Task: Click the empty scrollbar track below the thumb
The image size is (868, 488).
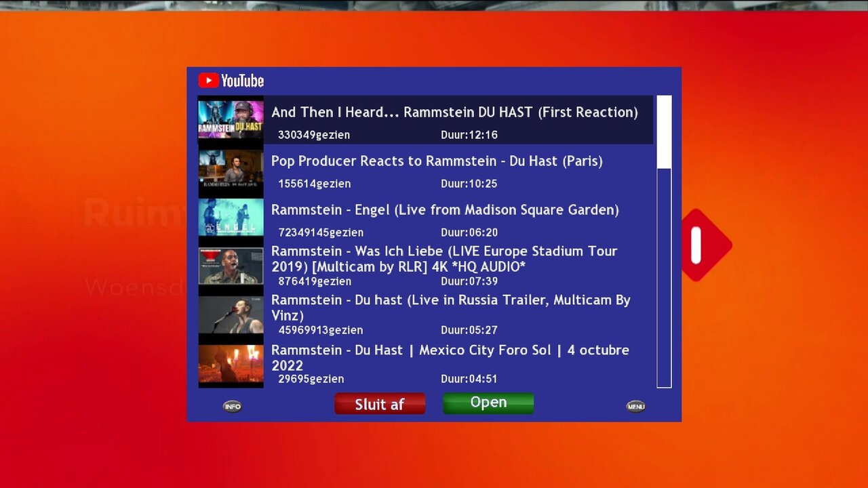Action: tap(664, 278)
